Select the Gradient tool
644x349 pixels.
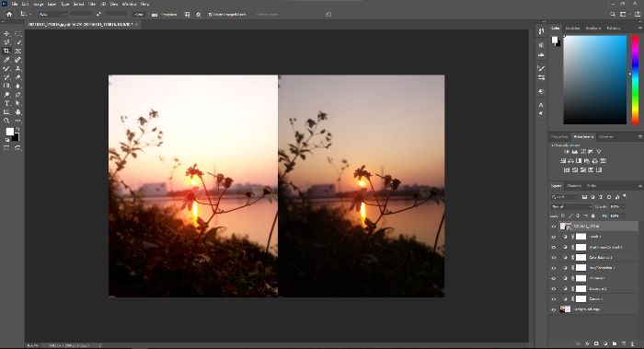point(6,86)
